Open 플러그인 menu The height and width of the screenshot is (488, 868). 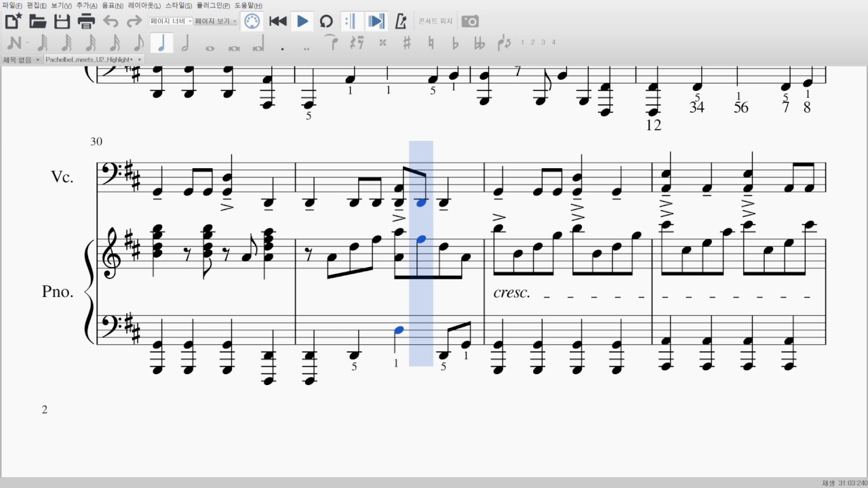point(214,5)
